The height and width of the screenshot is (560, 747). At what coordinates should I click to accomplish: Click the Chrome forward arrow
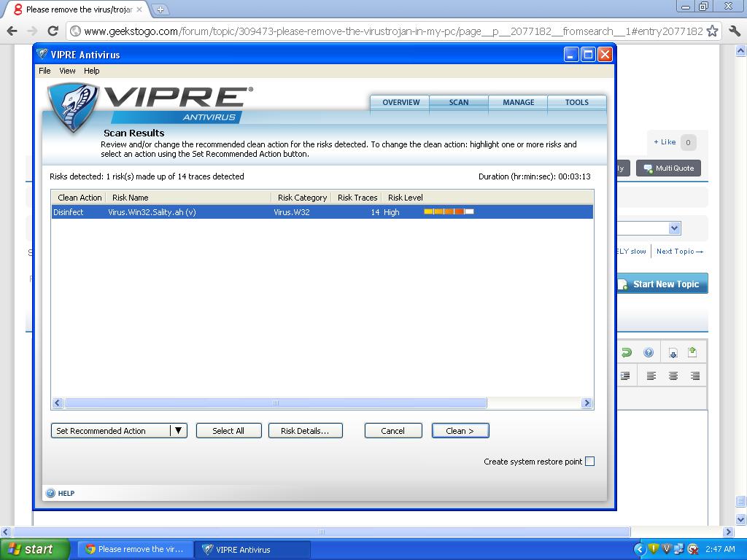(32, 31)
